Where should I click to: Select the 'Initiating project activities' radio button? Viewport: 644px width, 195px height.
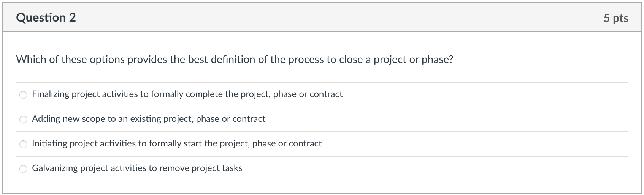pyautogui.click(x=24, y=144)
